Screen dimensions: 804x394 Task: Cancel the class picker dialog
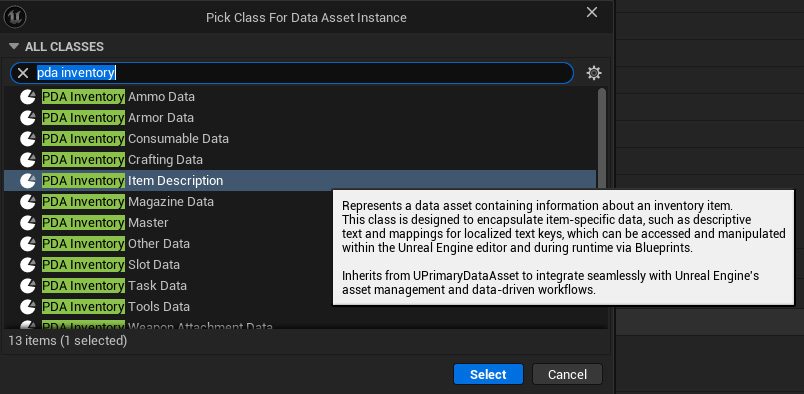pos(567,375)
